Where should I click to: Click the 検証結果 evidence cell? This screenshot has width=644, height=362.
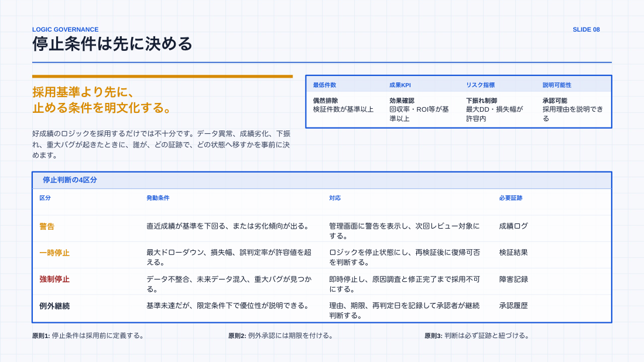pyautogui.click(x=513, y=253)
